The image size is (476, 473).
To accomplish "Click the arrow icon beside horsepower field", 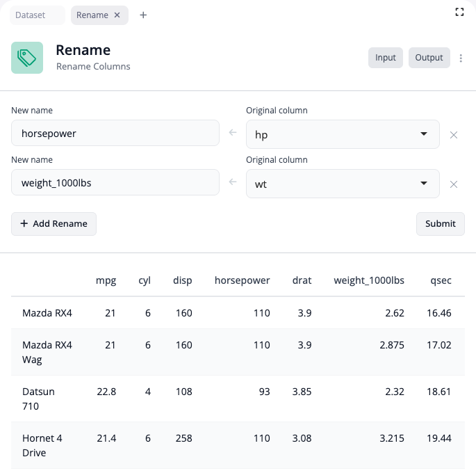I will click(233, 133).
